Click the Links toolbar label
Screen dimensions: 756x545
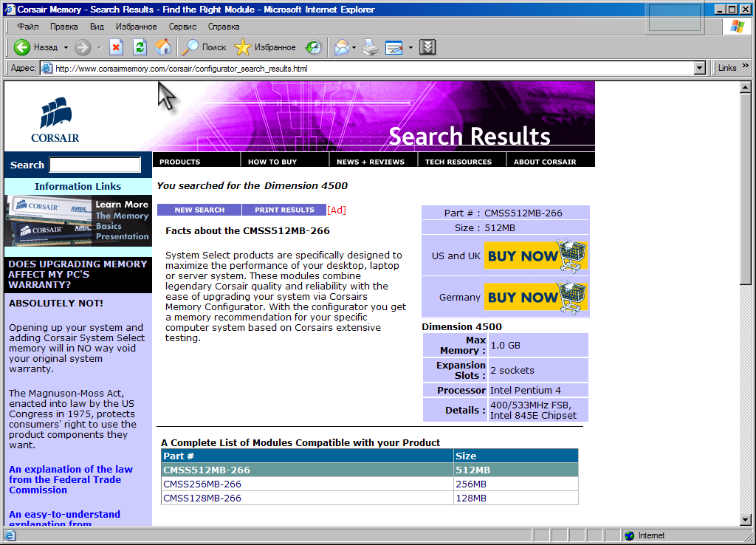(727, 68)
